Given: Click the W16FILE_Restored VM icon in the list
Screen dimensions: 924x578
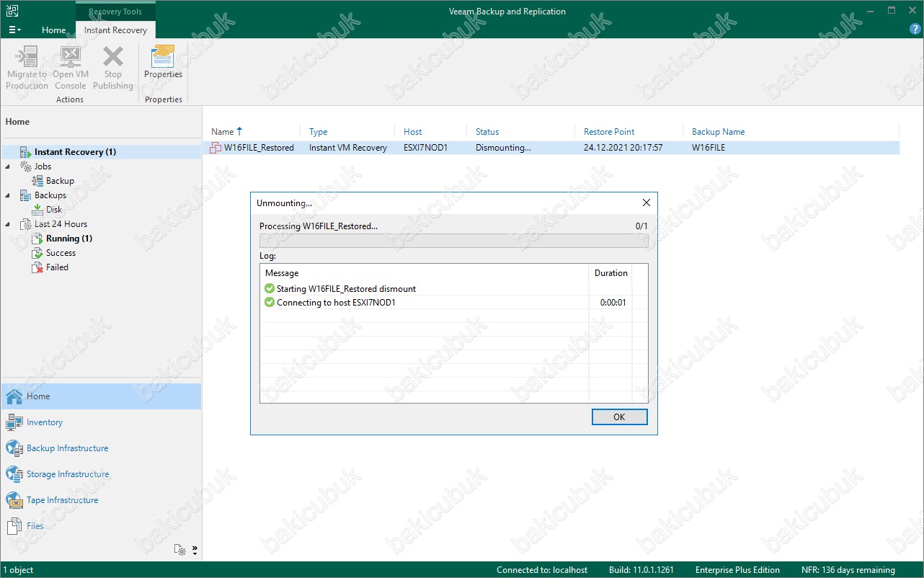Looking at the screenshot, I should [x=216, y=148].
